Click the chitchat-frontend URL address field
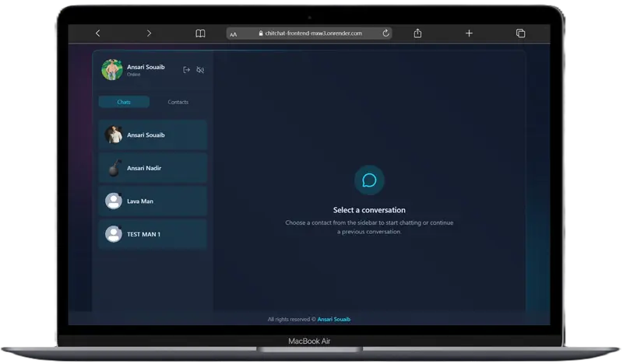This screenshot has height=364, width=623. (309, 33)
